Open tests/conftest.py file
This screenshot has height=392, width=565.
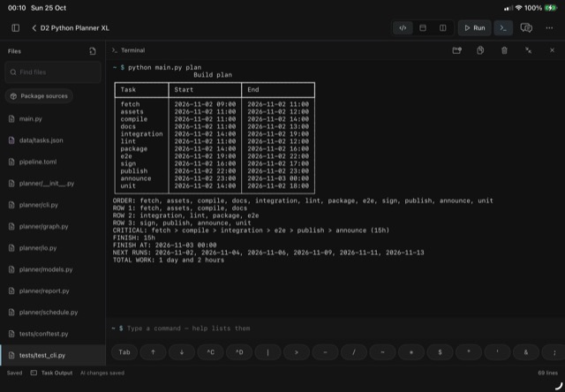coord(53,334)
